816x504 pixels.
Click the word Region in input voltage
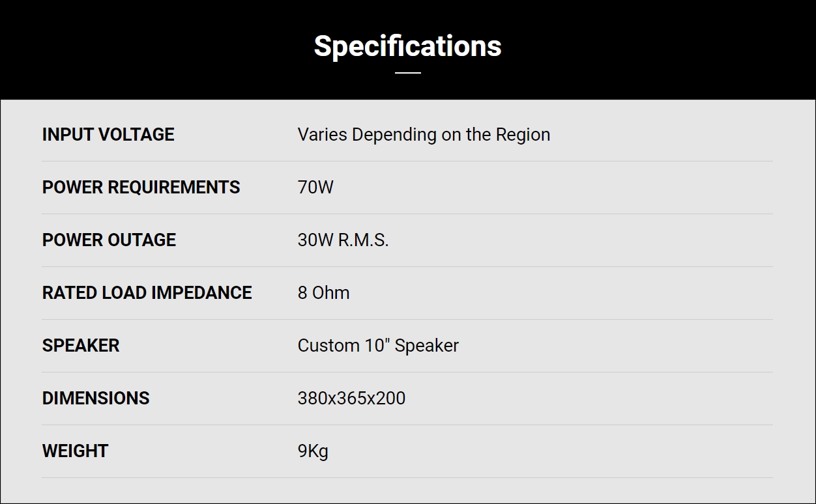point(523,135)
